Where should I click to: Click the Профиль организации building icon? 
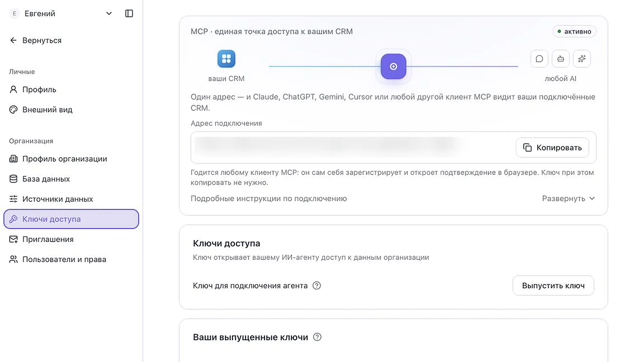(x=13, y=159)
